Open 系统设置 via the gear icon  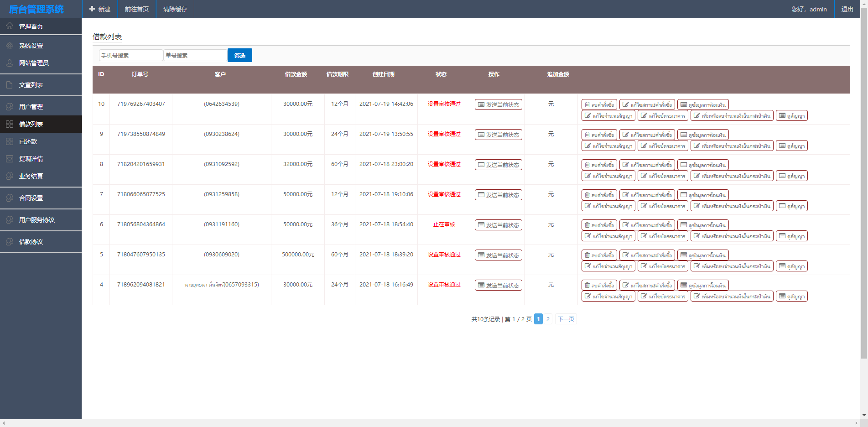(10, 46)
